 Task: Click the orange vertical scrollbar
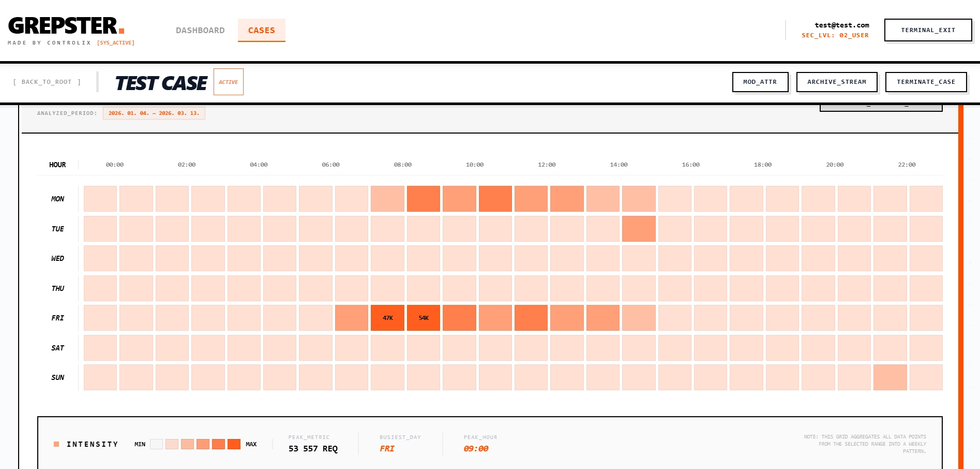tap(960, 285)
